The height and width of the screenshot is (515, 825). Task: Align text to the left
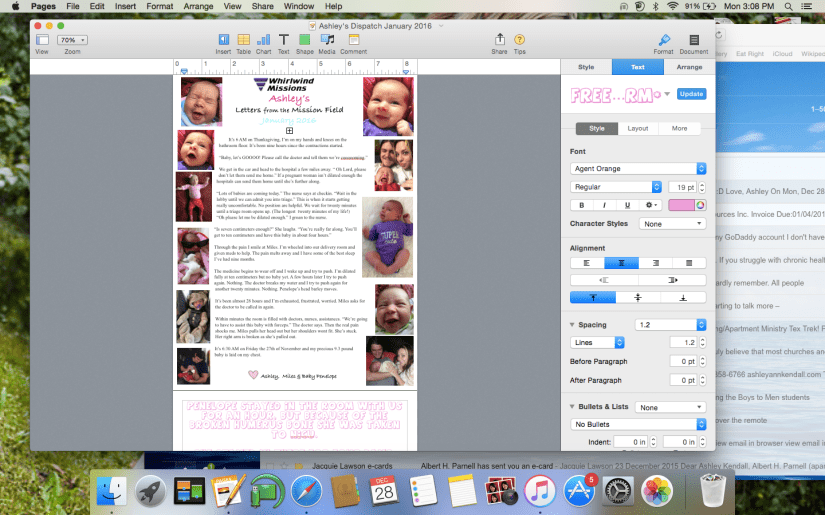(587, 263)
